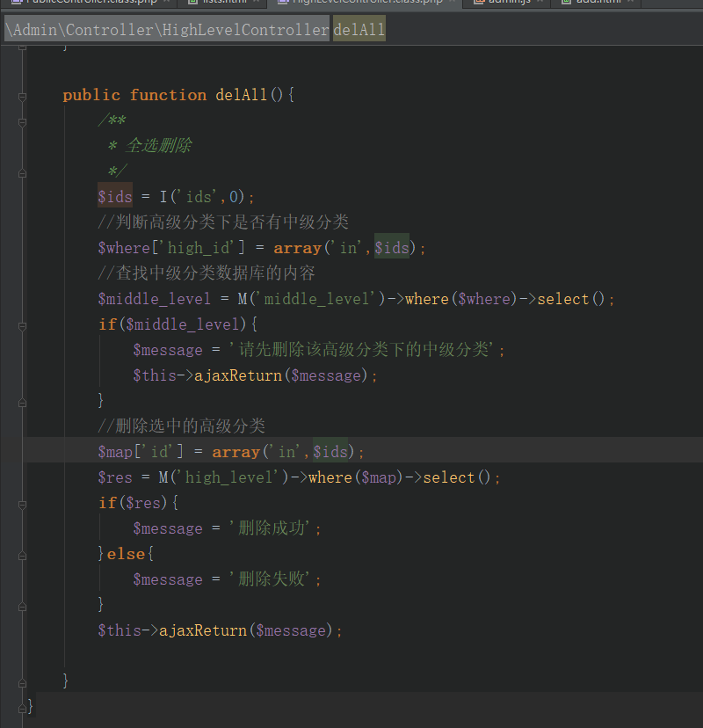Click the 'function' keyword before delAll
The image size is (703, 728).
(168, 95)
